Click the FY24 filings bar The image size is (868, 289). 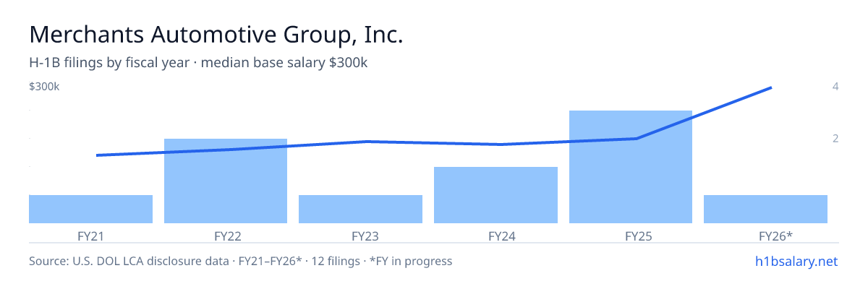(495, 195)
